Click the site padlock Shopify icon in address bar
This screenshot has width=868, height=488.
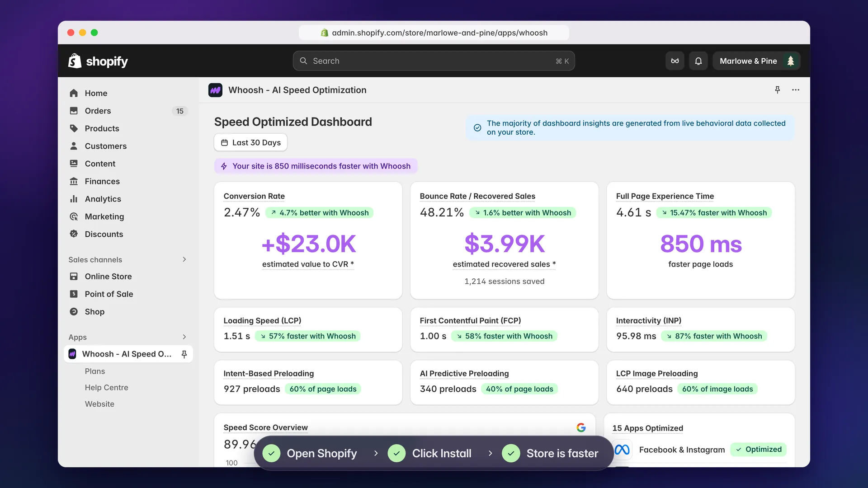coord(325,33)
